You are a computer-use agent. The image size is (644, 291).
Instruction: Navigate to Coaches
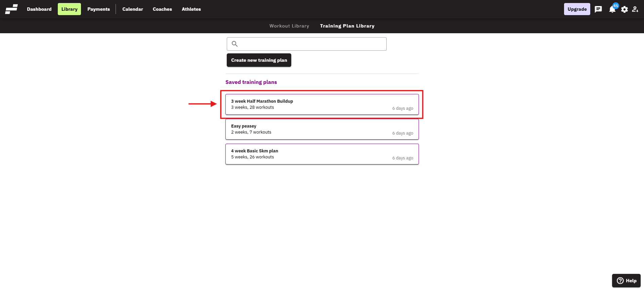tap(162, 9)
